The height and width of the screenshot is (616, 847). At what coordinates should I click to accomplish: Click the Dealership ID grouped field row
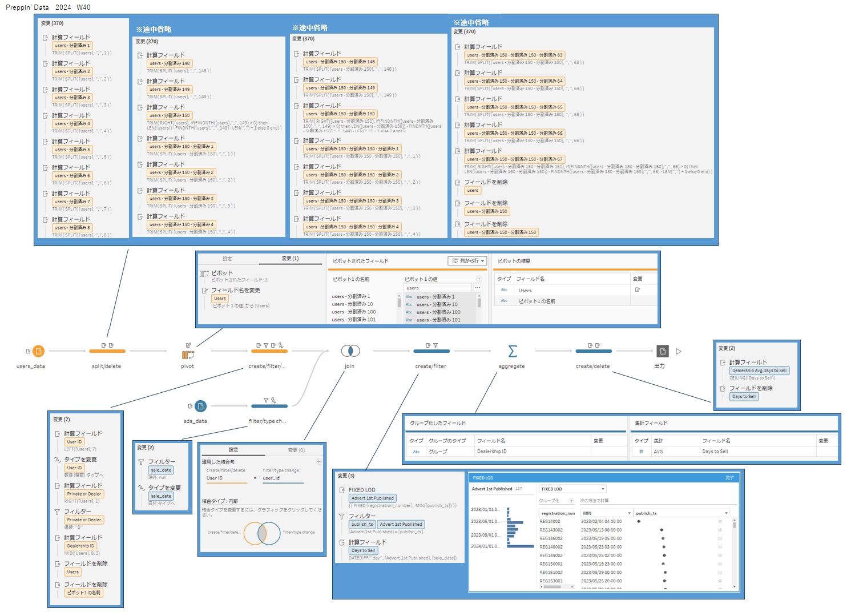[516, 452]
